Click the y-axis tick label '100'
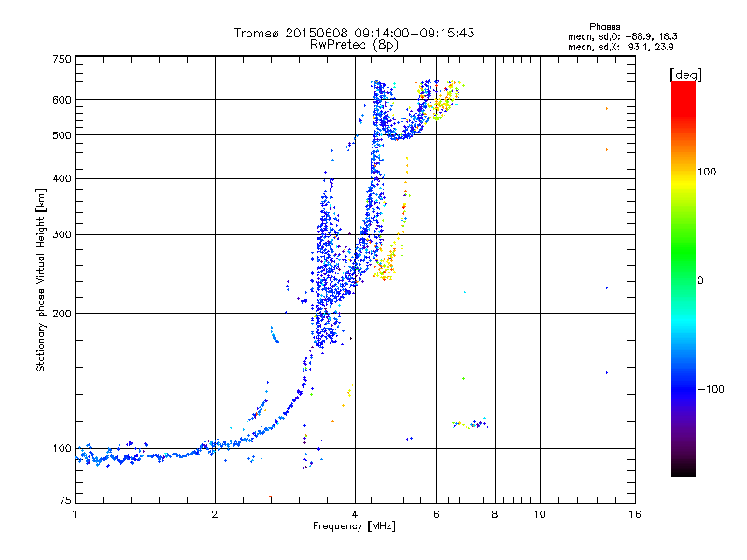 pyautogui.click(x=62, y=449)
